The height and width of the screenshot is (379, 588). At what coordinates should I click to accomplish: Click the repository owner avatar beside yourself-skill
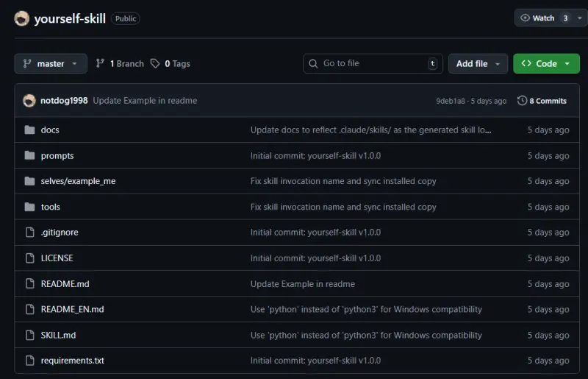pyautogui.click(x=21, y=19)
